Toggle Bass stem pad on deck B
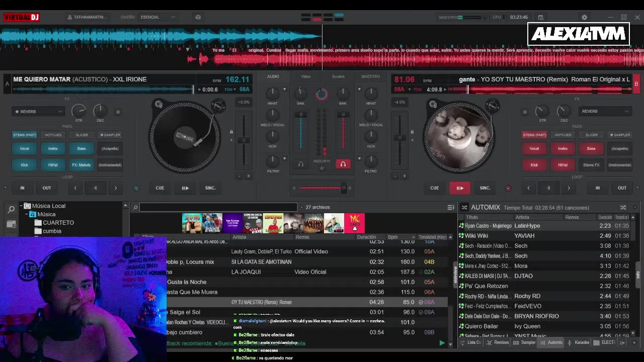 pos(591,148)
